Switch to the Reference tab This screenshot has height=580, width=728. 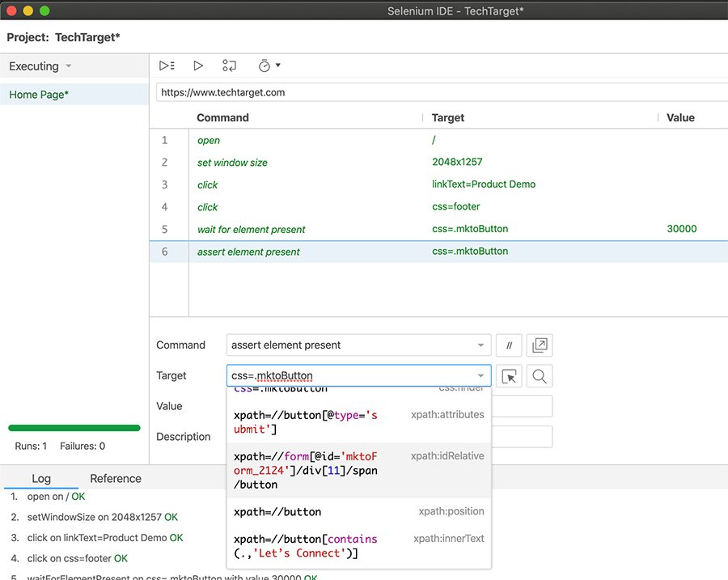[x=116, y=478]
